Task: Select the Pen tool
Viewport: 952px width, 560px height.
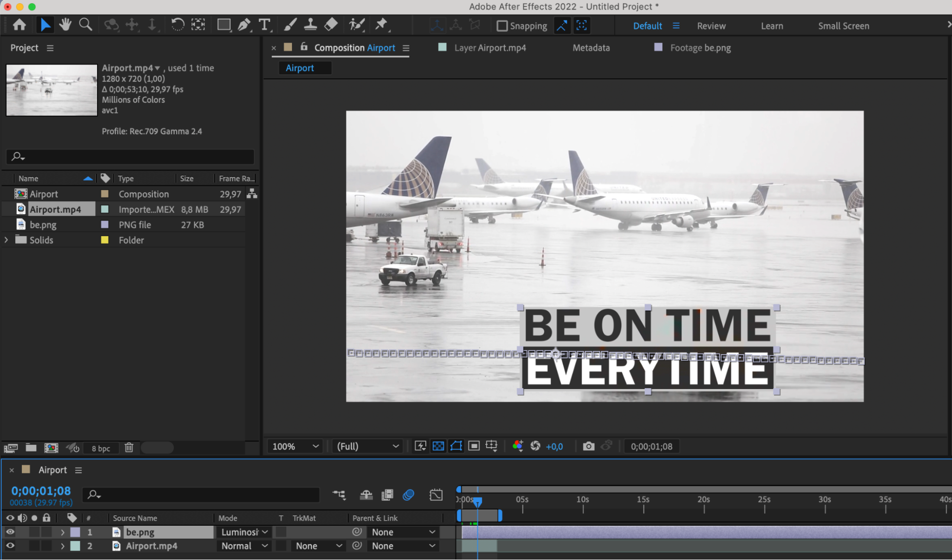Action: coord(244,25)
